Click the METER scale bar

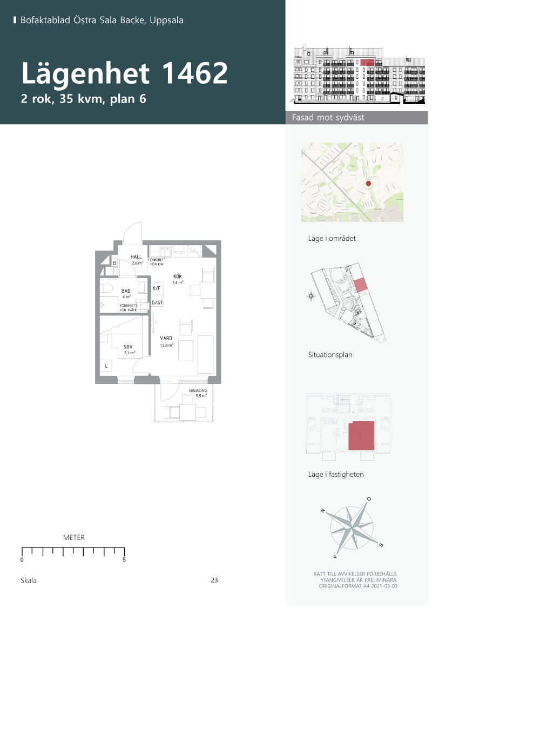tap(73, 551)
